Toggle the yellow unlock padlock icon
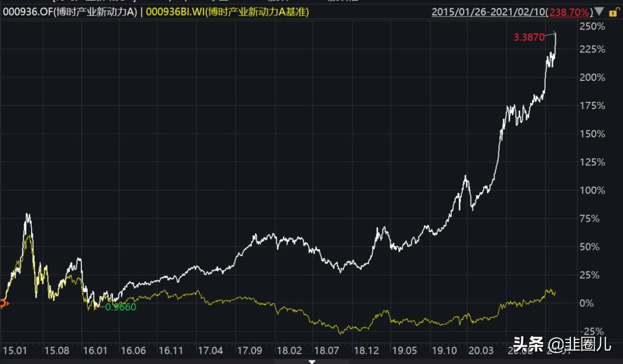This screenshot has height=364, width=623. (x=614, y=13)
